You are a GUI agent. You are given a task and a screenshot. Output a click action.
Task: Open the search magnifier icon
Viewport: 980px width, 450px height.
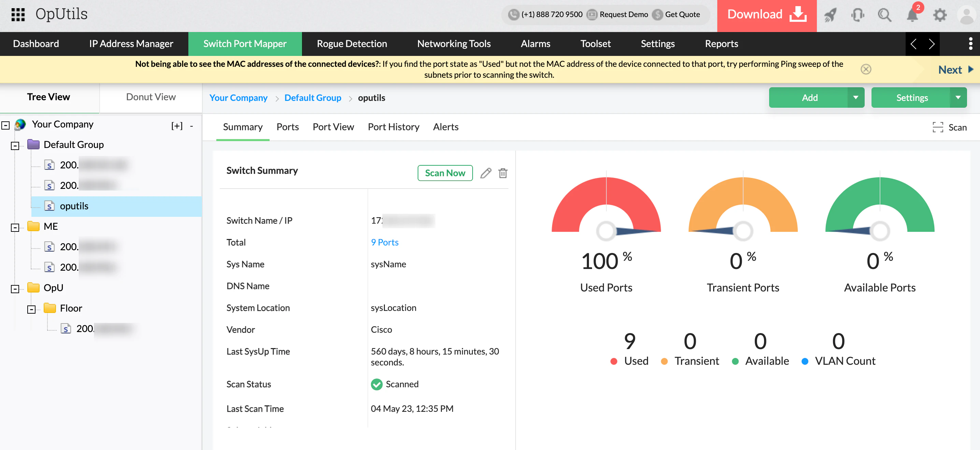tap(884, 15)
